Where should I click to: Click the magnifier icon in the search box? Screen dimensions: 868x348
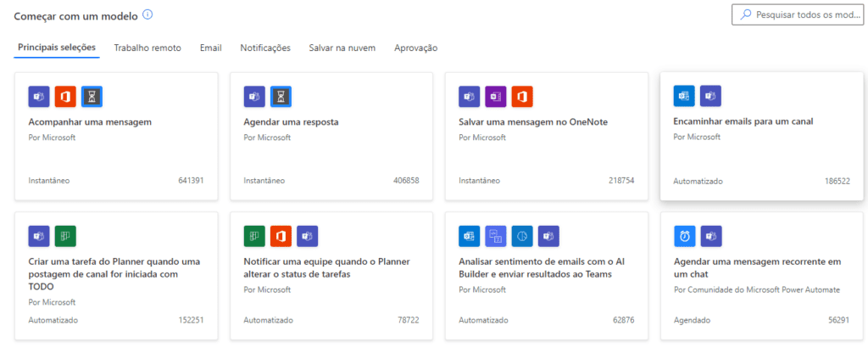747,15
